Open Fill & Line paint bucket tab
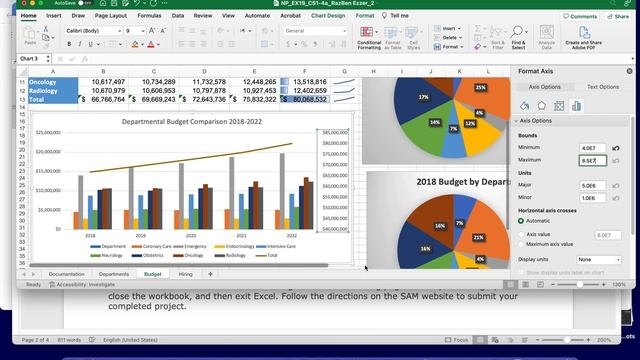Image resolution: width=640 pixels, height=360 pixels. [x=524, y=106]
